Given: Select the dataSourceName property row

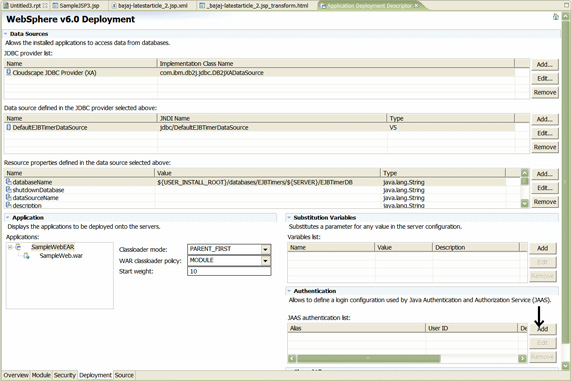Looking at the screenshot, I should [255, 198].
